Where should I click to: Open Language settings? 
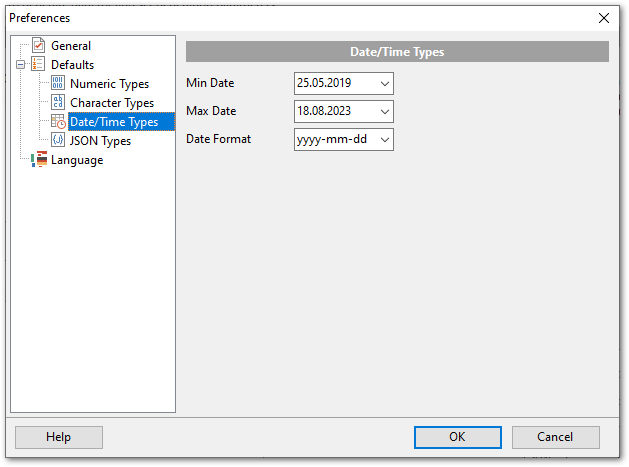click(77, 160)
